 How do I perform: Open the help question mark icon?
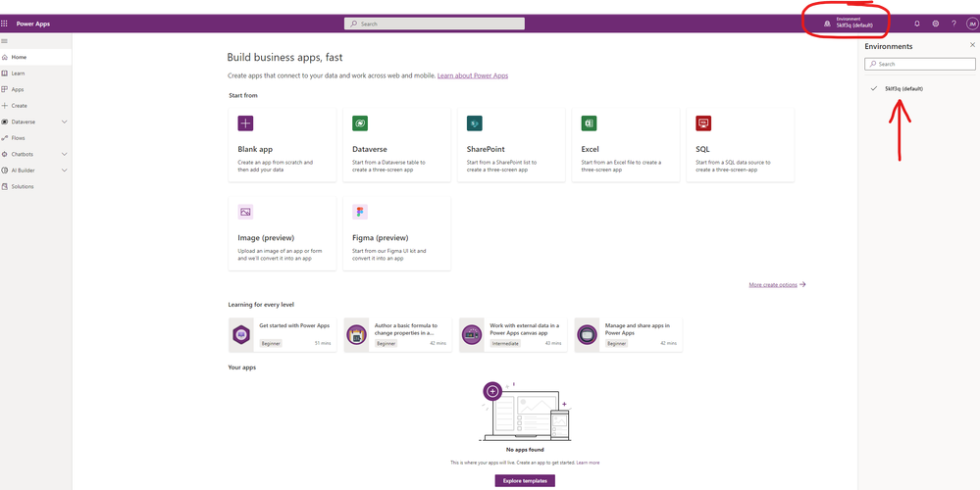pyautogui.click(x=954, y=24)
